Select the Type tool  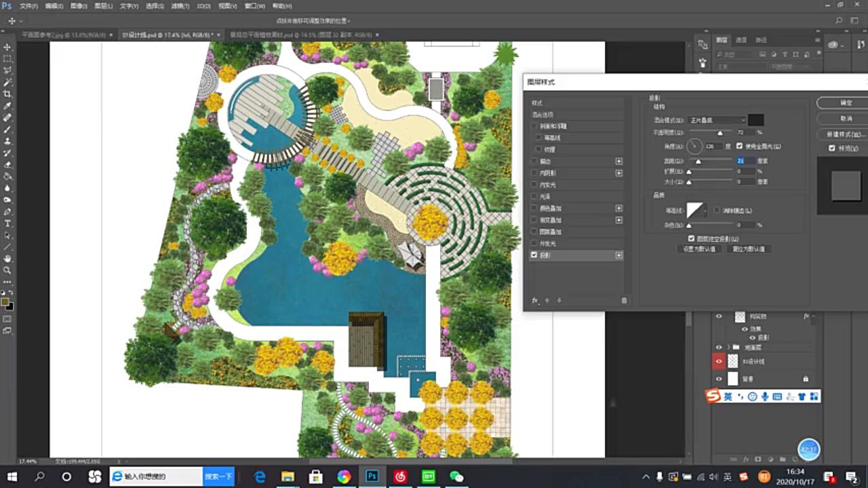click(7, 223)
